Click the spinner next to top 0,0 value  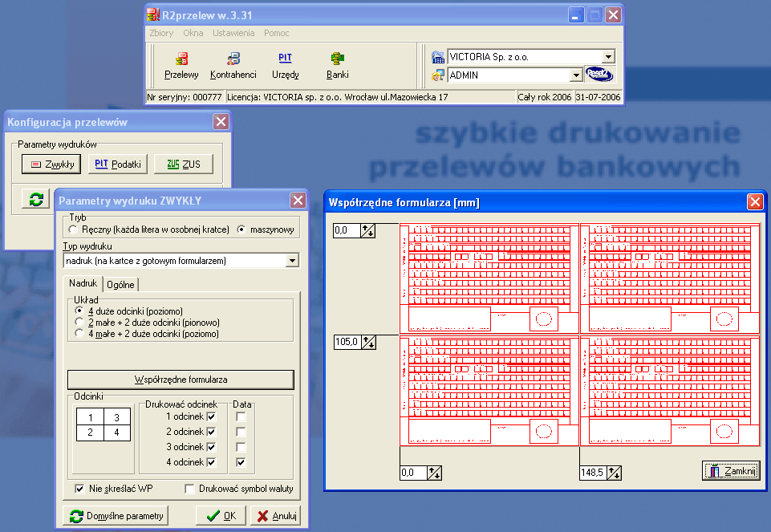tap(367, 230)
